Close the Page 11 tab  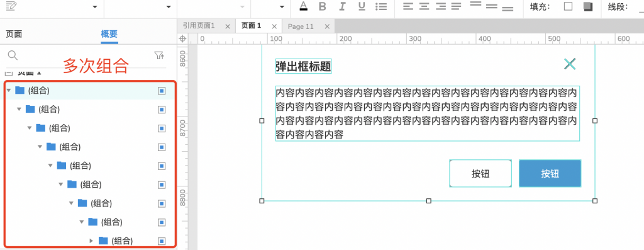tap(327, 26)
